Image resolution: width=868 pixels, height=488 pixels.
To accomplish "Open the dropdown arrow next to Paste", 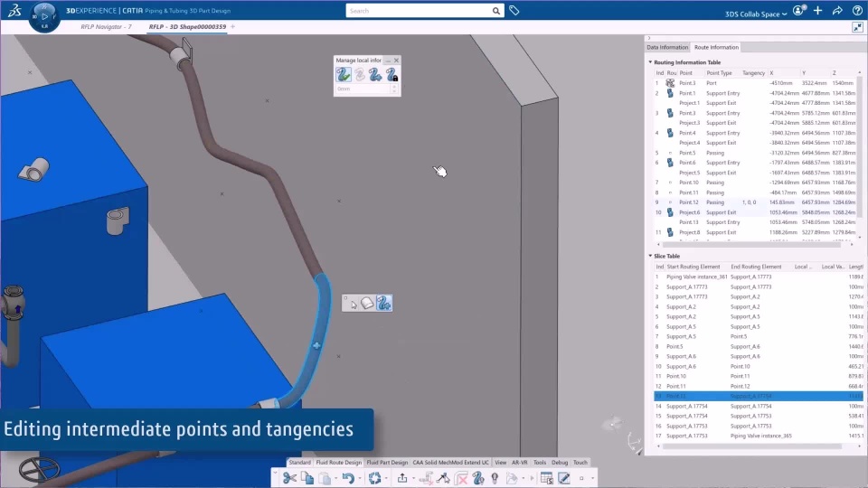I will pyautogui.click(x=336, y=479).
